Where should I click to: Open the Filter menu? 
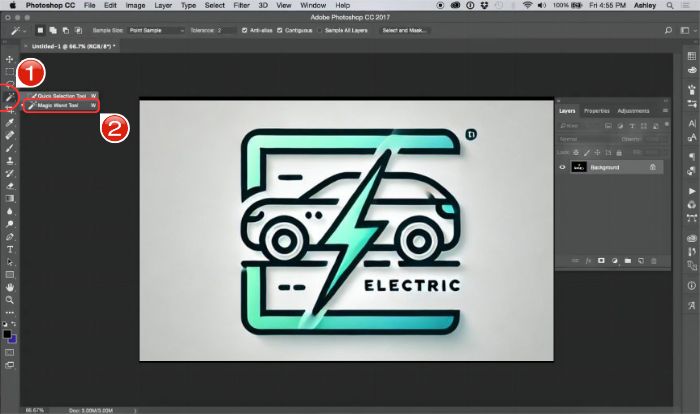[241, 5]
